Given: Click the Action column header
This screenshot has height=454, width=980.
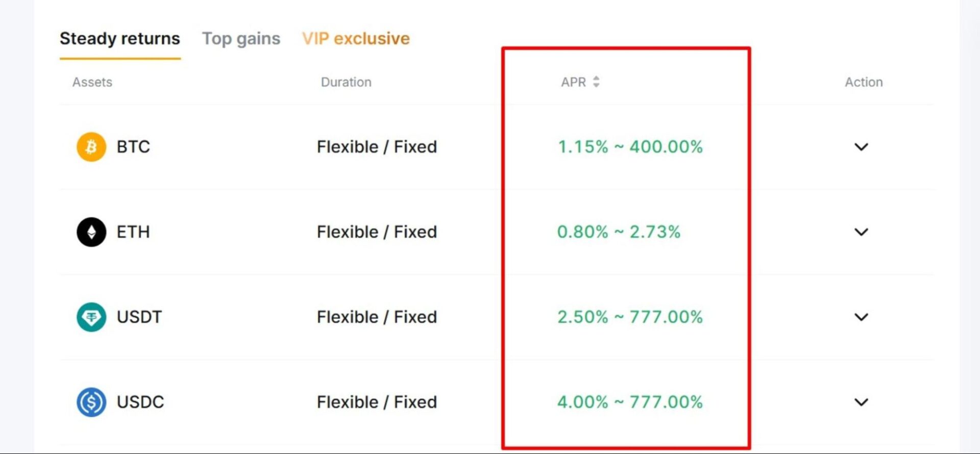Looking at the screenshot, I should pyautogui.click(x=863, y=82).
